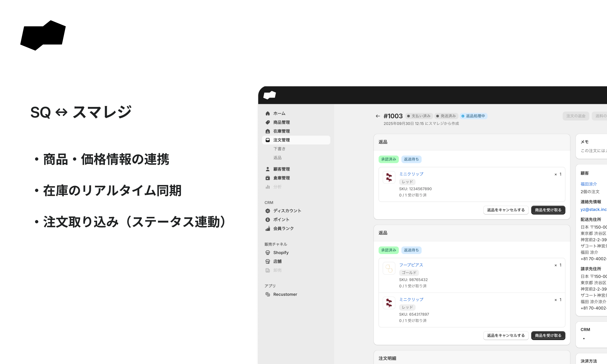Screen dimensions: 607x364
Task: Click the ポイント coin icon
Action: click(268, 220)
